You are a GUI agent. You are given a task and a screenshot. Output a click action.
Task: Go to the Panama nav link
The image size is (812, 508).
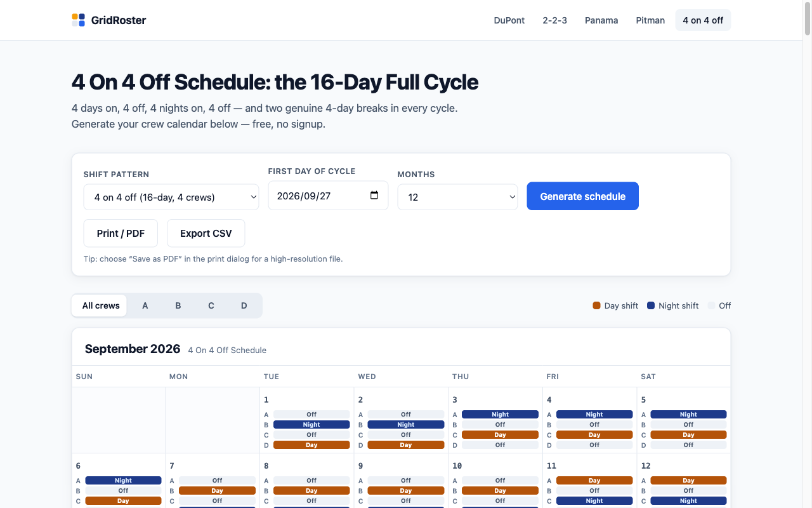click(601, 20)
